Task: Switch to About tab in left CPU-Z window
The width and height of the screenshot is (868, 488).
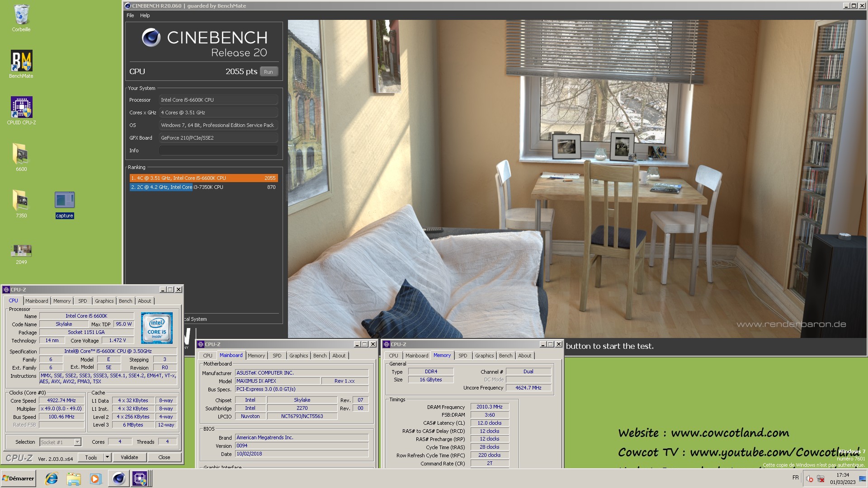Action: click(x=145, y=301)
